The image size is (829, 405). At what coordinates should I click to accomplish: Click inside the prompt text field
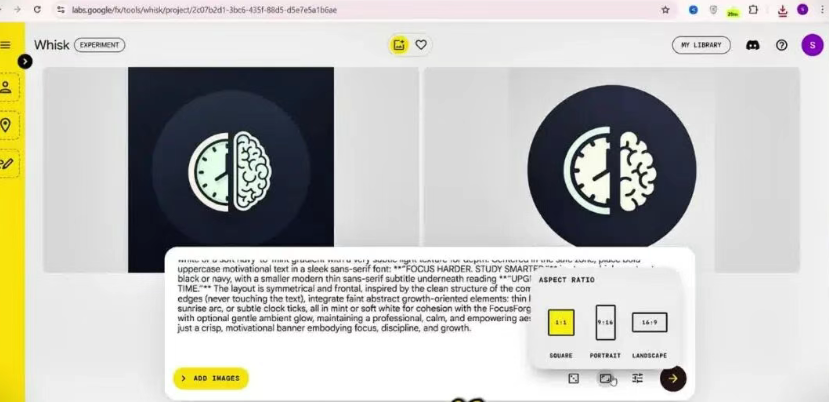tap(340, 300)
